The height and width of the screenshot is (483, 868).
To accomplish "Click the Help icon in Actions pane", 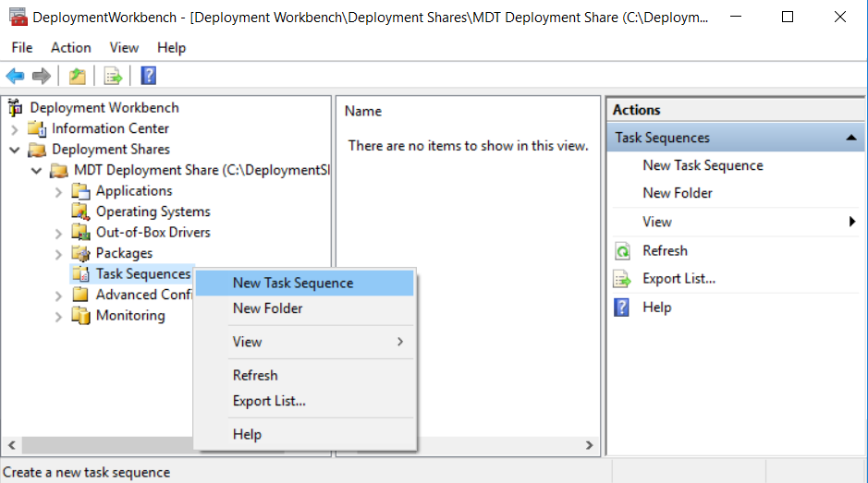I will 622,307.
